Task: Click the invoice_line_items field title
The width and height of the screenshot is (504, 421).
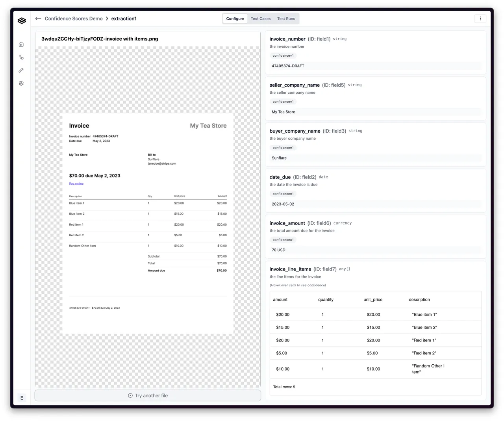Action: (290, 269)
